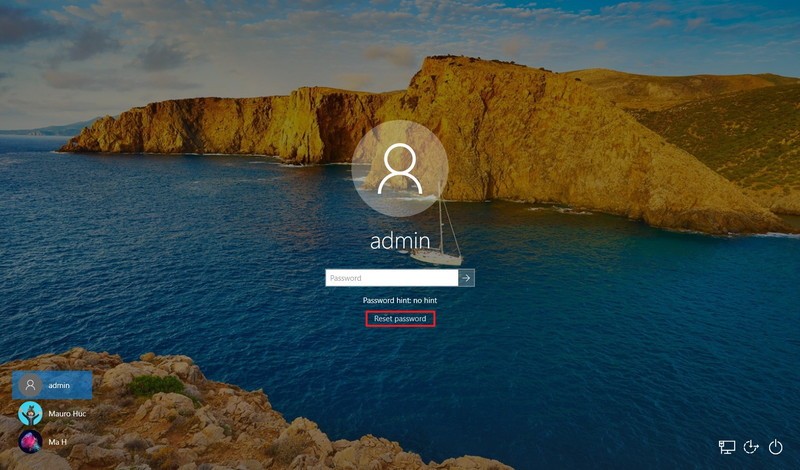
Task: Select the admin account in user list
Action: (x=52, y=385)
